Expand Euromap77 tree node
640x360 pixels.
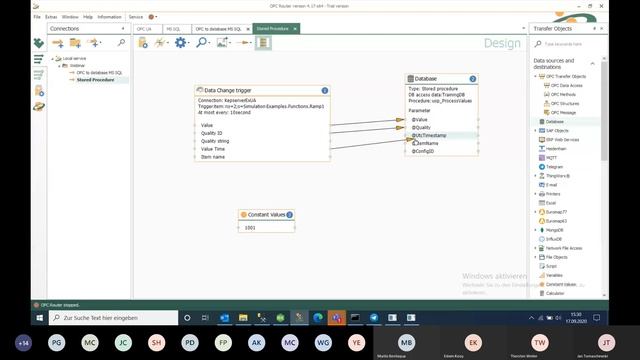[x=536, y=212]
